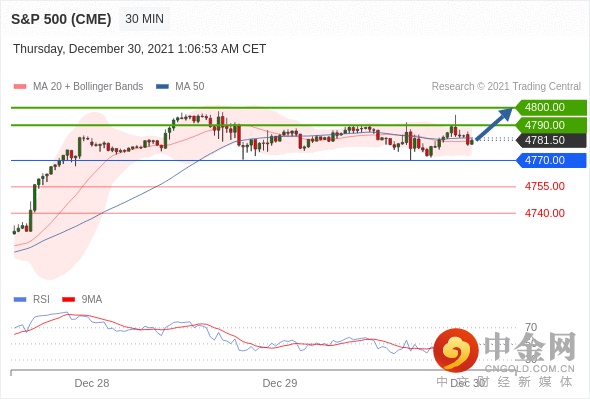590x400 pixels.
Task: Select the Dec 29 date marker
Action: pyautogui.click(x=280, y=383)
